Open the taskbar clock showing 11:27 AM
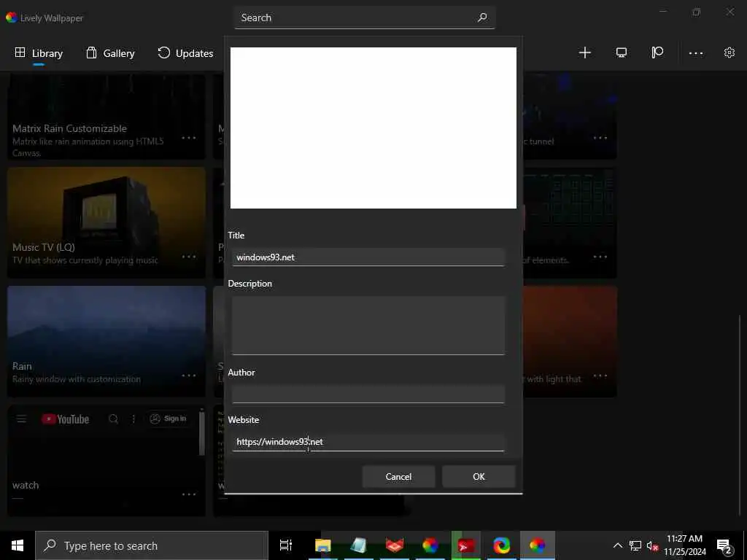 coord(684,545)
